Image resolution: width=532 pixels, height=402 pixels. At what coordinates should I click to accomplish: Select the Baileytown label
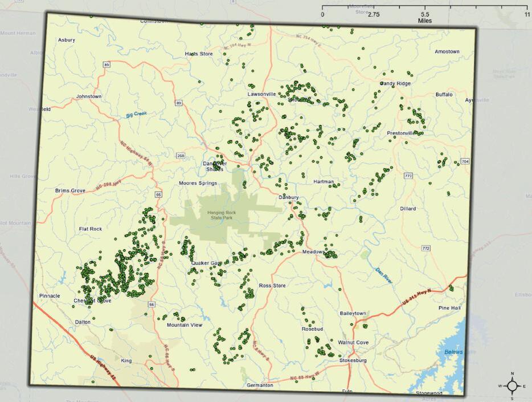coord(353,313)
